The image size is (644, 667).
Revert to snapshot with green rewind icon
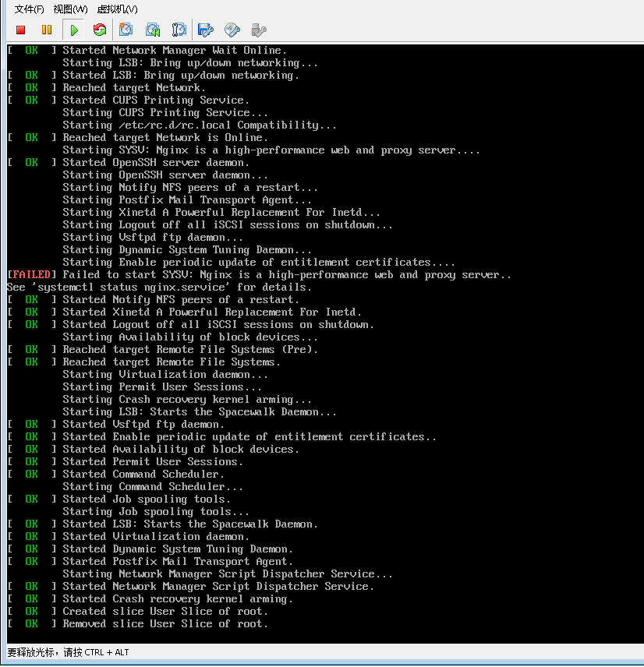(x=152, y=30)
